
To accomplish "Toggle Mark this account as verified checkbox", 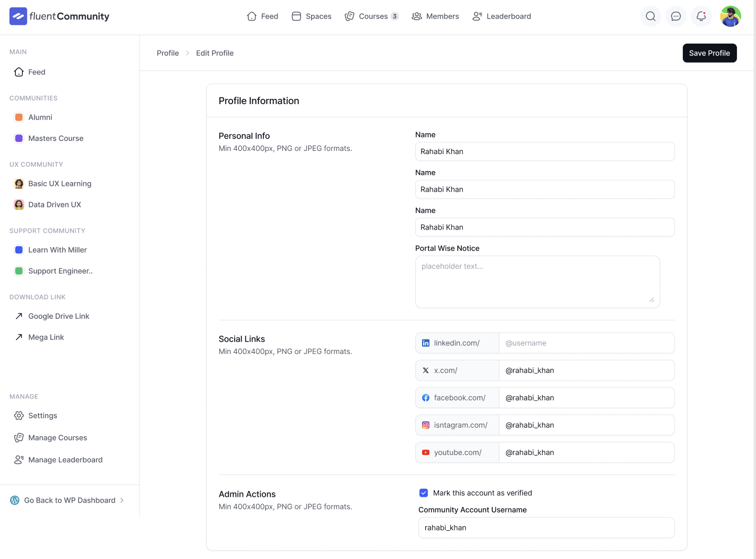I will tap(424, 493).
